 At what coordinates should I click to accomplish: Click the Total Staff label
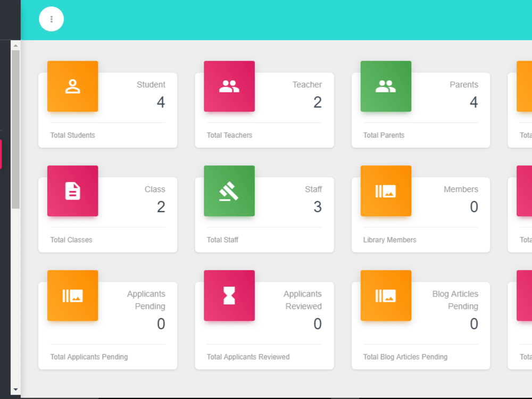(222, 240)
